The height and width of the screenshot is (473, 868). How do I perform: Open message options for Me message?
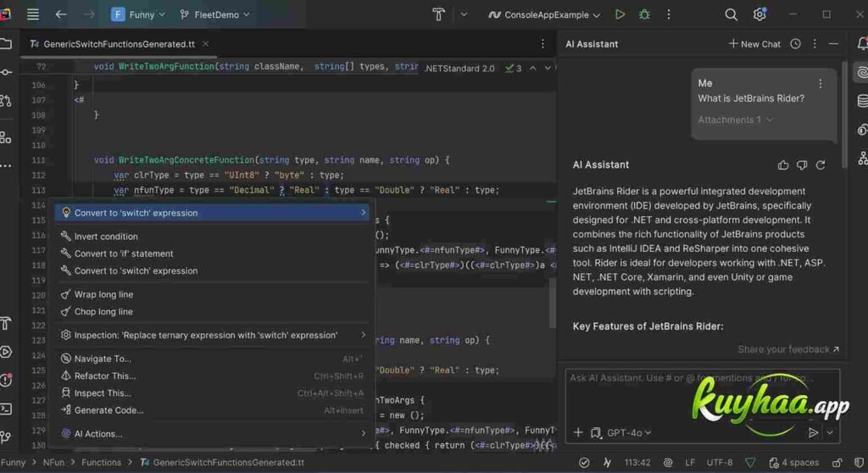(821, 83)
